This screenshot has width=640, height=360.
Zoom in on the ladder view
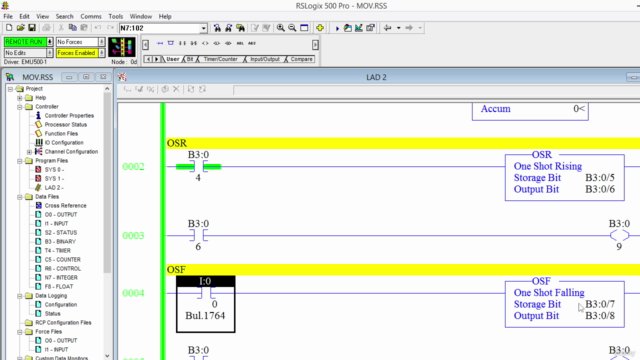coord(281,28)
